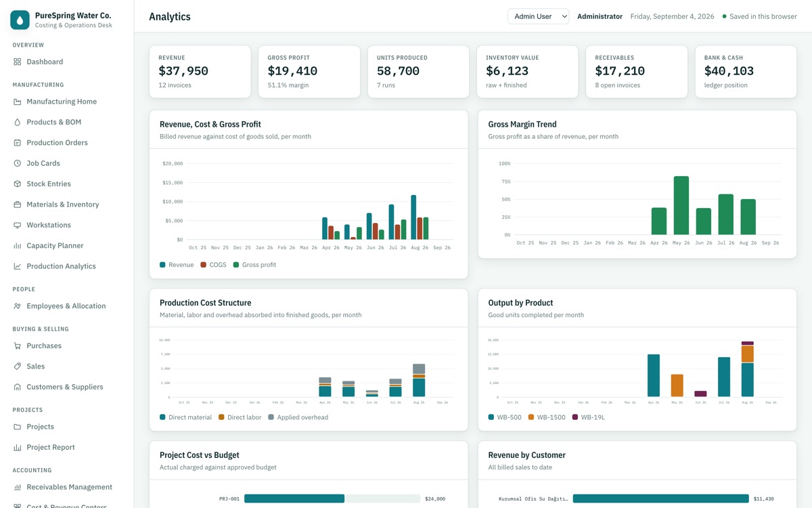Toggle Applied overhead legend entry
This screenshot has height=508, width=812.
pos(298,417)
